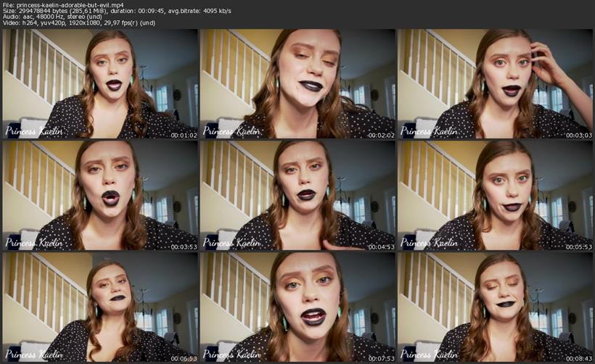Select the 00:08:43 timestamp overlay
This screenshot has height=364, width=595.
[x=578, y=358]
